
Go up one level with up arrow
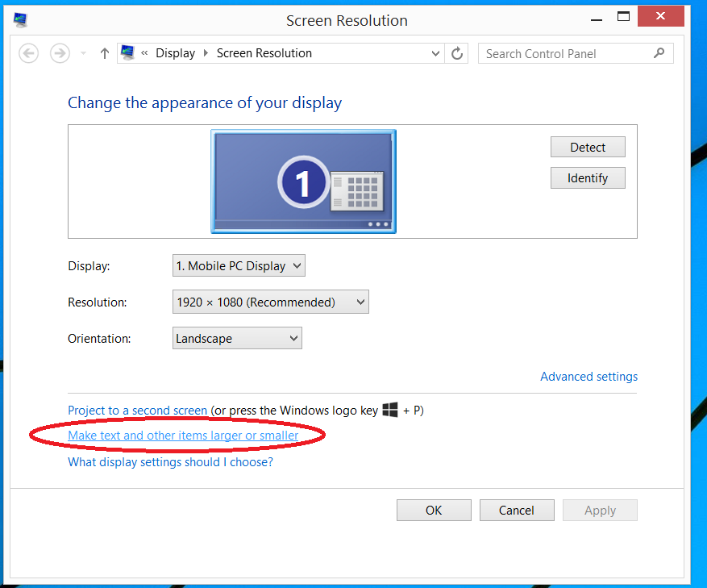pos(104,53)
